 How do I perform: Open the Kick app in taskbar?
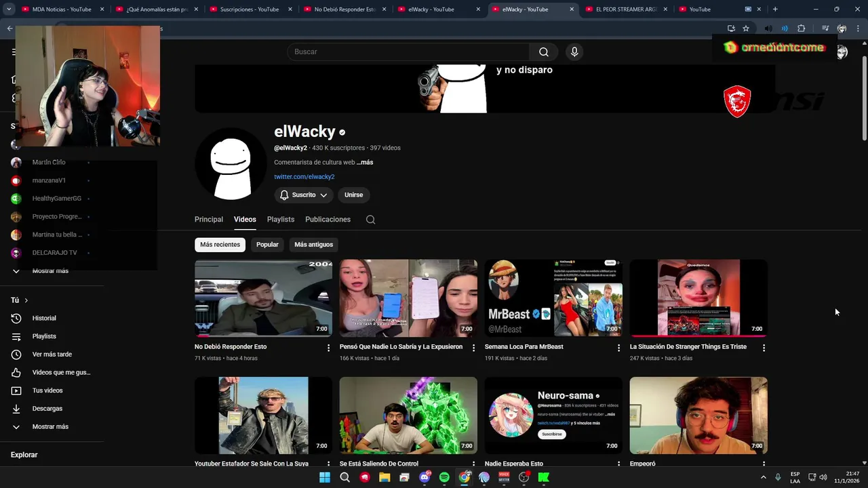pyautogui.click(x=544, y=477)
